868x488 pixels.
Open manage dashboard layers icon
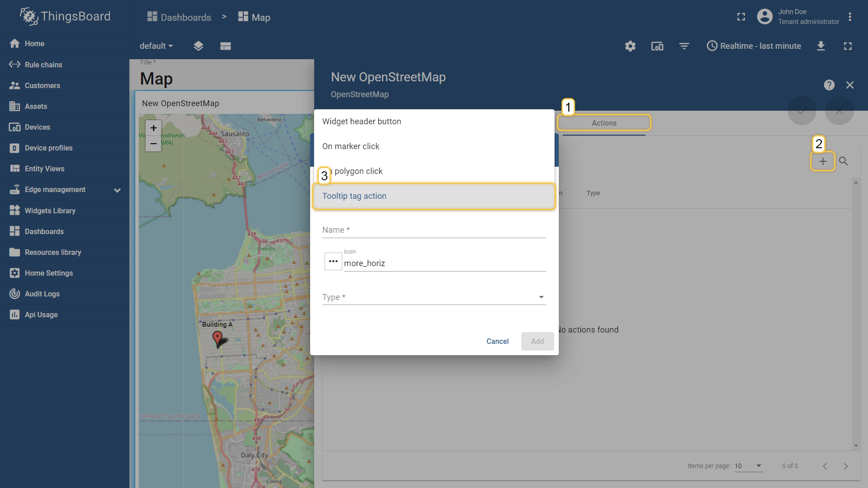198,46
